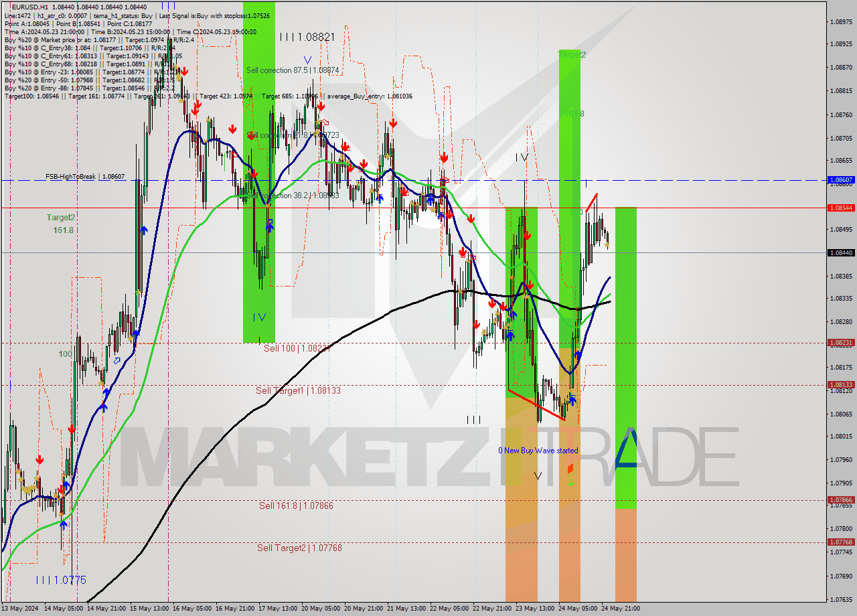Click the '15 May 13:00' time axis label
857x616 pixels.
149,608
